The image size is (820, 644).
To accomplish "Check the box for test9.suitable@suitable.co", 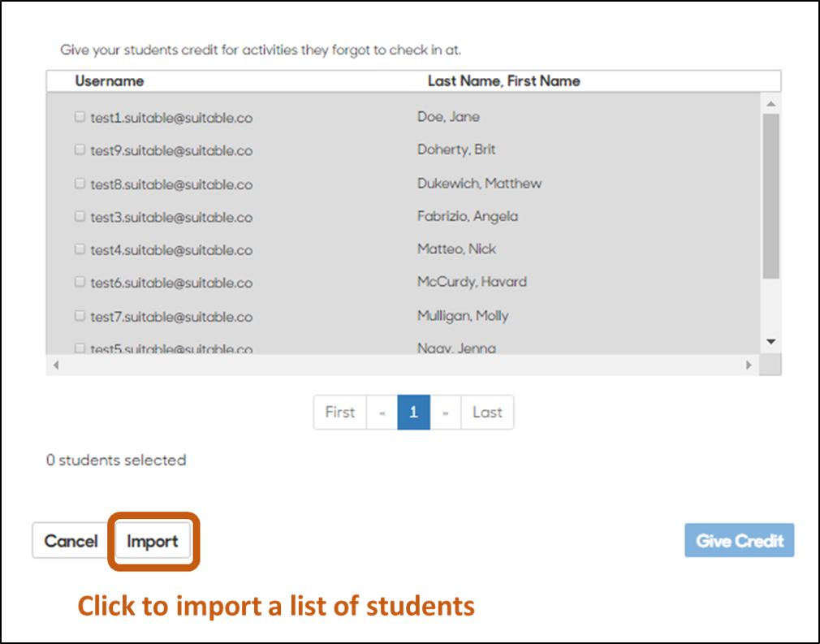I will (80, 149).
